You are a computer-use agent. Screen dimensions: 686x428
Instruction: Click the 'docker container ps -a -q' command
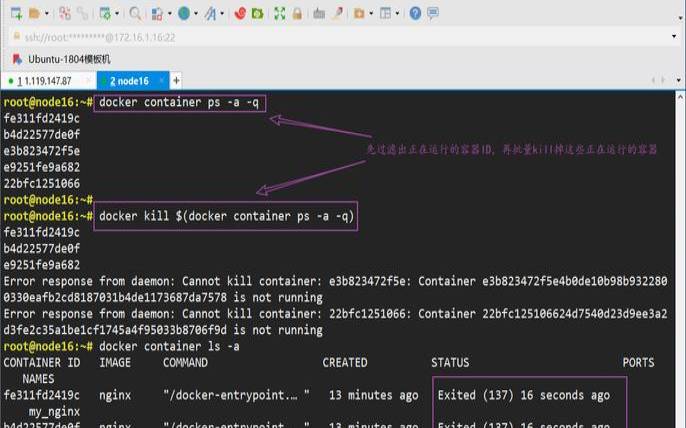pos(179,103)
